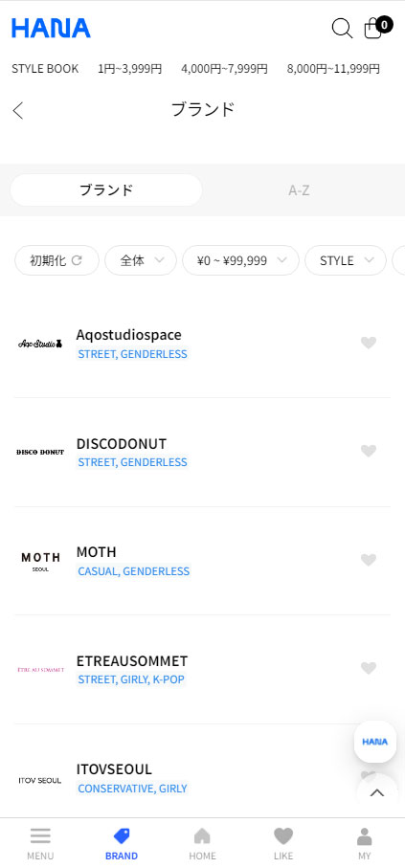Like the Aqostudiospace brand heart
This screenshot has height=868, width=405.
pos(369,344)
